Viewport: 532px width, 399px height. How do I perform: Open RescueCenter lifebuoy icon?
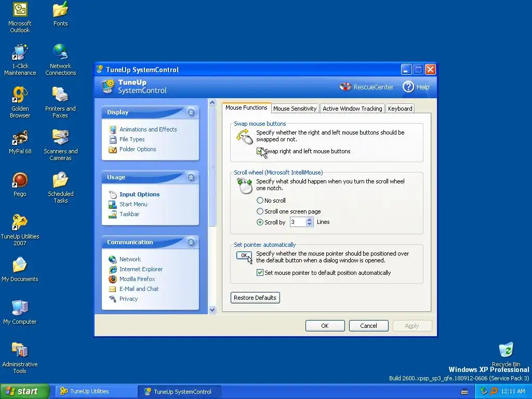pyautogui.click(x=345, y=87)
